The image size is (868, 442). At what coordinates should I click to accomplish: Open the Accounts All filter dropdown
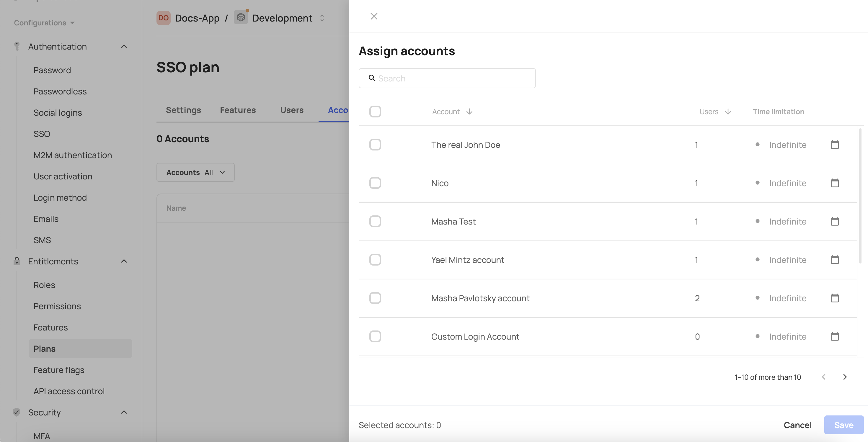195,172
